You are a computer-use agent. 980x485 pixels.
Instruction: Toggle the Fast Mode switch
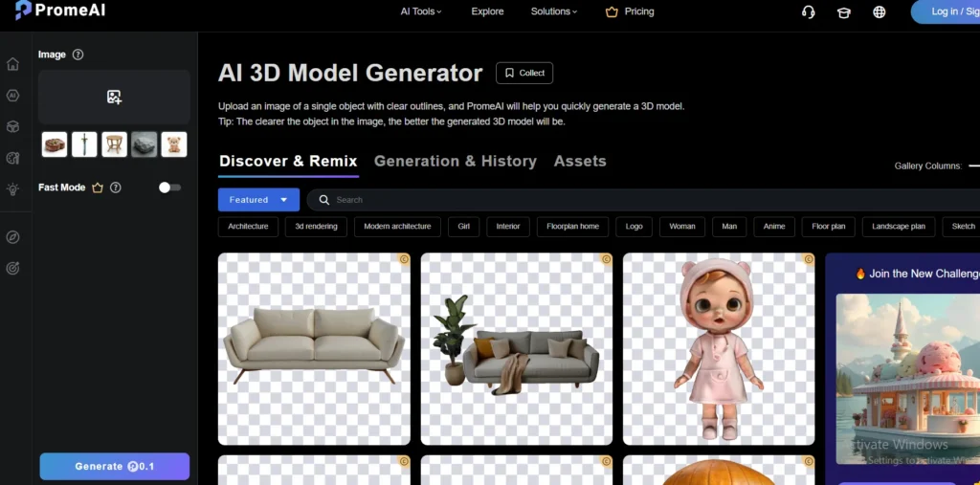click(169, 187)
